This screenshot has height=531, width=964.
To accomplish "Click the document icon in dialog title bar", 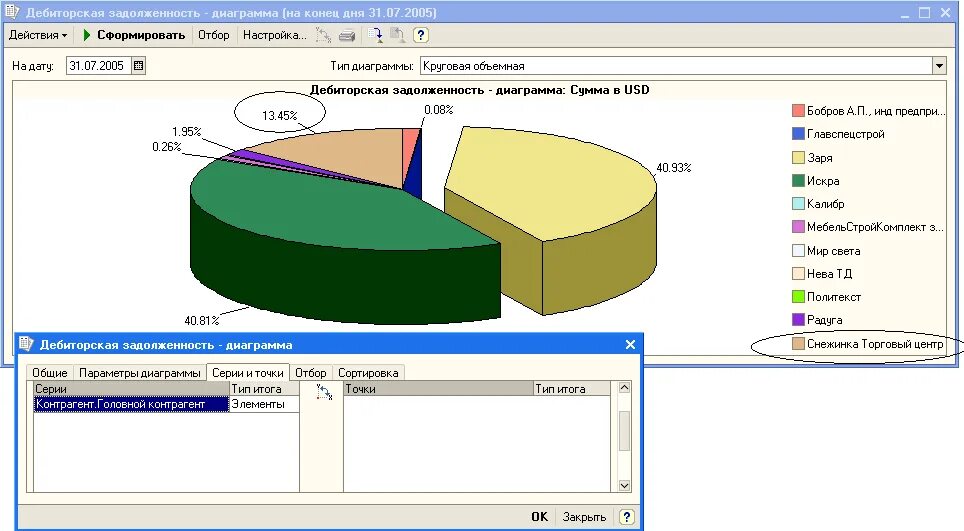I will click(26, 344).
